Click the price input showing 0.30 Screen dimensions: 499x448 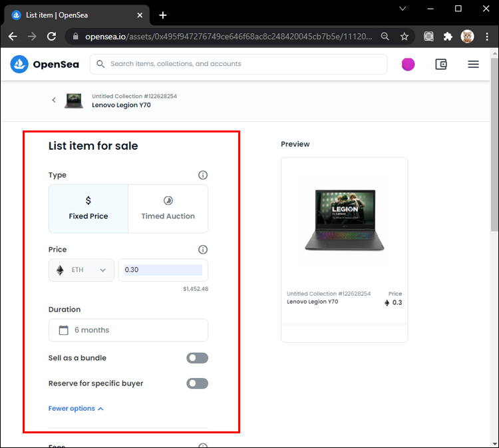pos(163,270)
